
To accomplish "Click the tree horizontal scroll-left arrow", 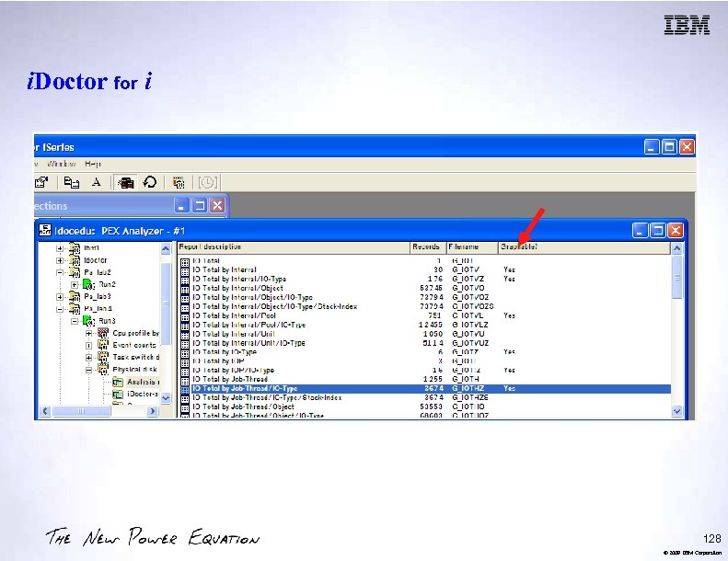I will tap(45, 411).
